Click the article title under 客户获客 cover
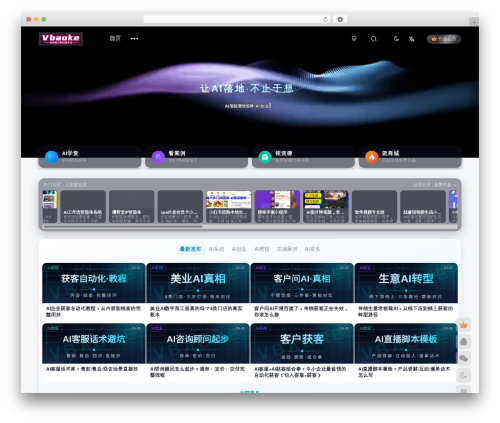500x423 pixels. pos(300,372)
